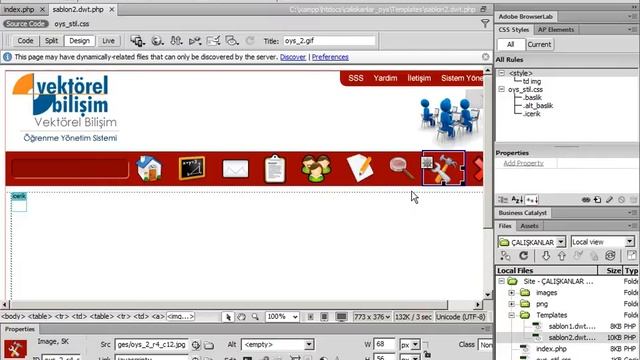Click the Get files down arrow icon

[546, 256]
